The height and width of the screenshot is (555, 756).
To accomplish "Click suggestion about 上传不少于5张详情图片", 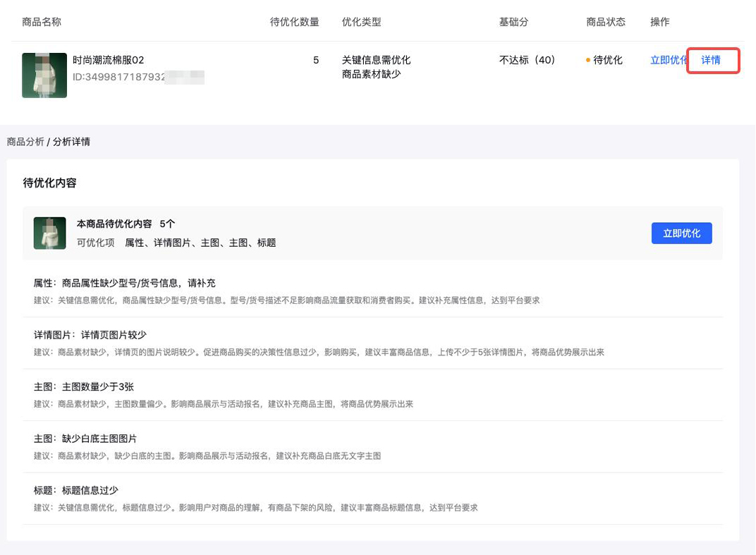I will 319,353.
